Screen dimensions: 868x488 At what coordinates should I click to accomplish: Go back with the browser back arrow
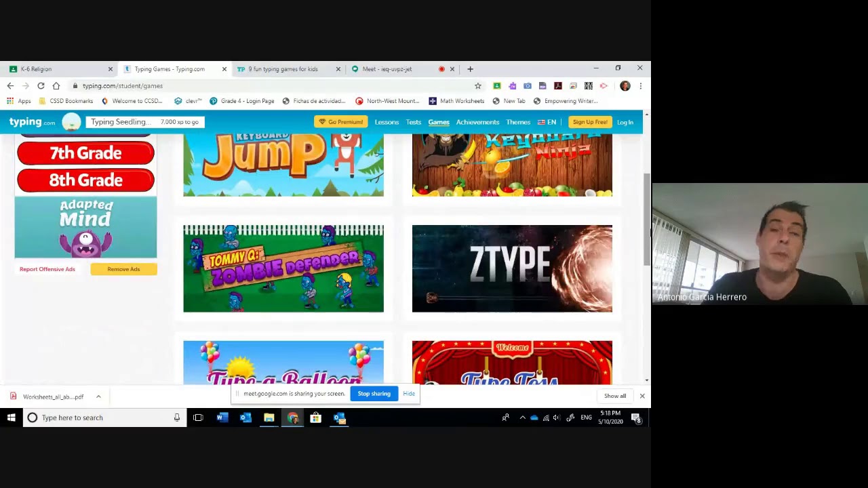coord(10,86)
